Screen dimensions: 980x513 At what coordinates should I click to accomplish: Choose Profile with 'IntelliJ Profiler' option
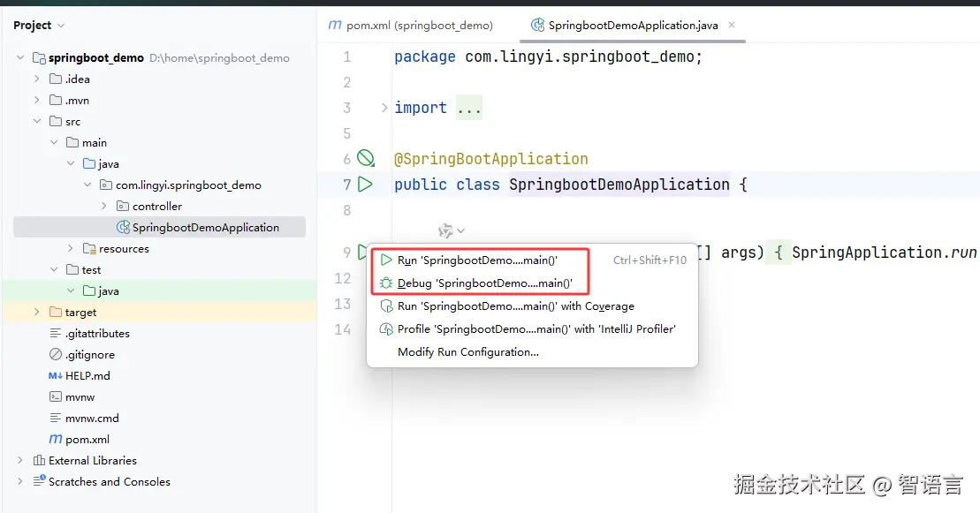tap(536, 329)
